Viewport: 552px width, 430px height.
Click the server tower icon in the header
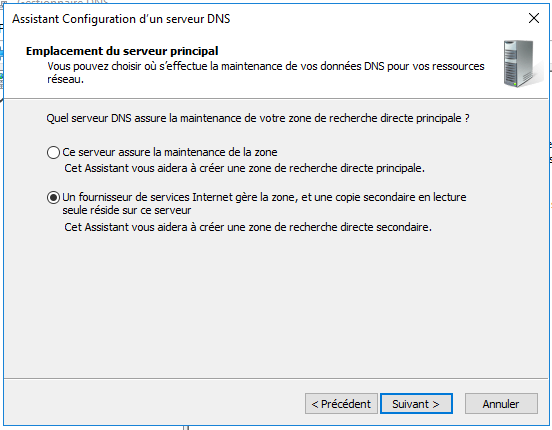tap(521, 63)
